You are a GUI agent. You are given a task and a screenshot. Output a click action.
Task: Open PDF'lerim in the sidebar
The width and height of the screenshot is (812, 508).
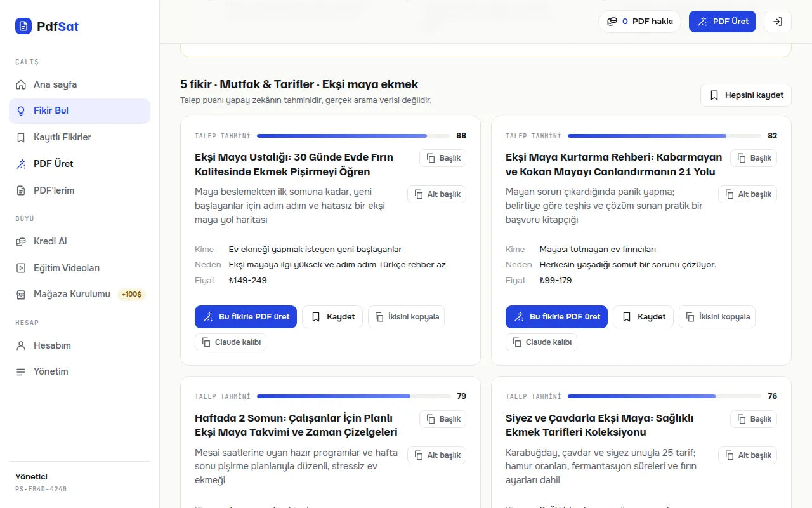pyautogui.click(x=79, y=190)
